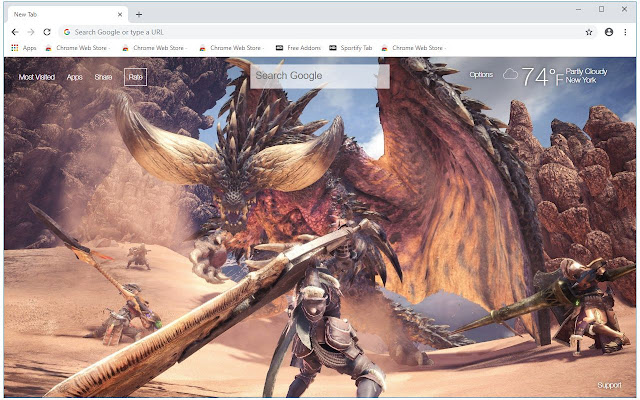Open a new tab with the plus button
The height and width of the screenshot is (400, 640).
(139, 15)
